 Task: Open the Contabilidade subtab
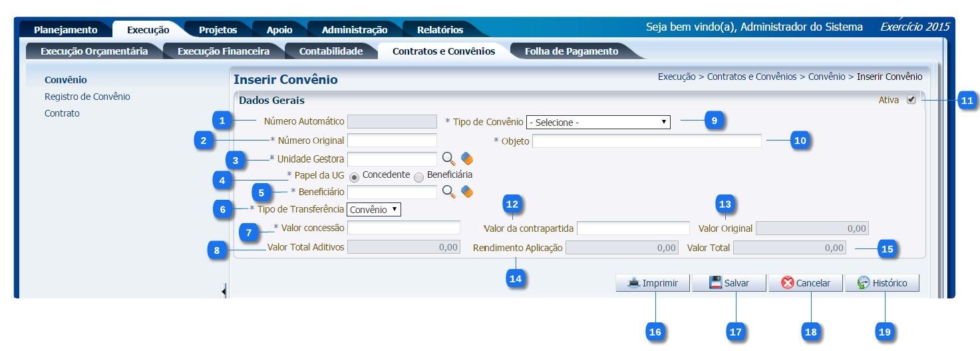pyautogui.click(x=331, y=51)
